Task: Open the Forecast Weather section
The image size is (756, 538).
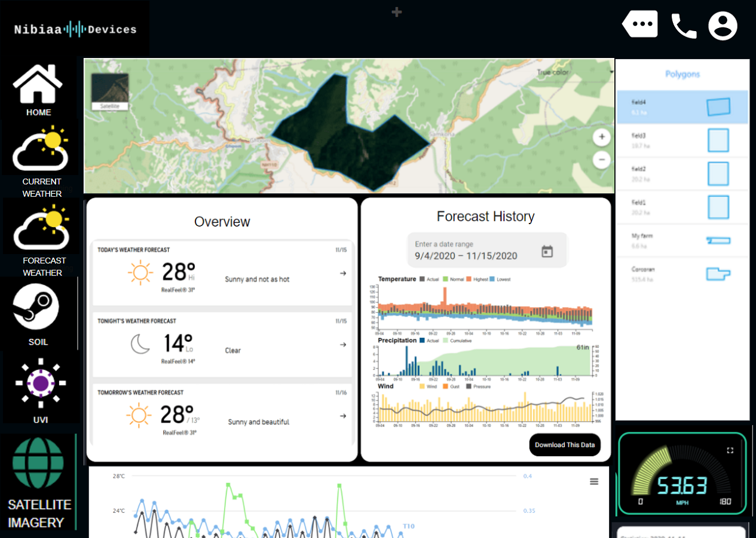Action: 42,236
